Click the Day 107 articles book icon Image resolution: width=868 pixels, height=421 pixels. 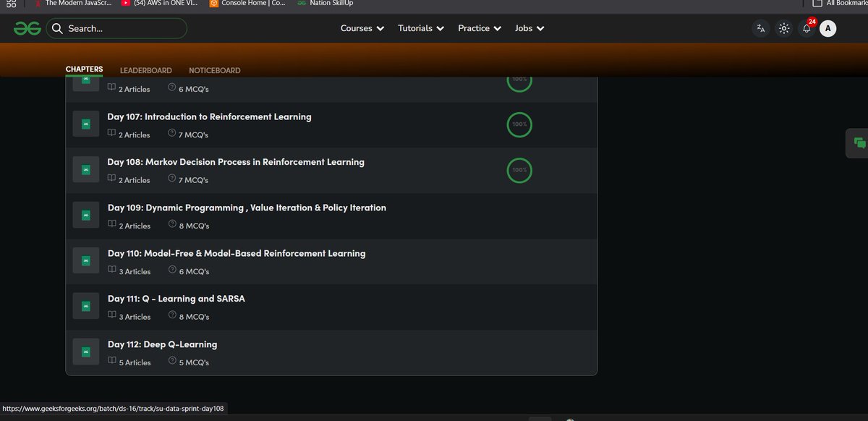111,134
